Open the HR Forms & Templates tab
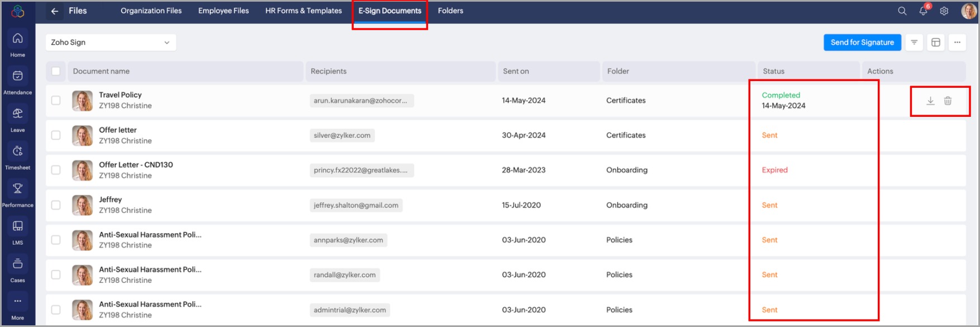Screen dimensions: 980x327 [303, 11]
